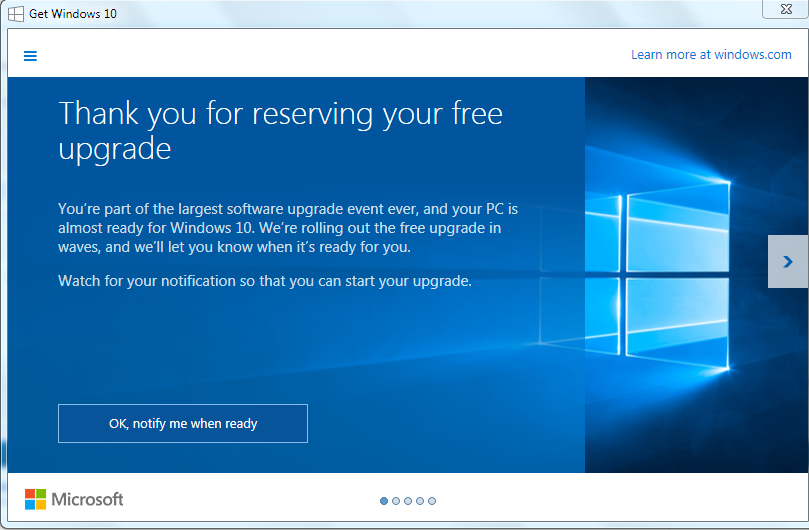Close the Get Windows 10 window
The height and width of the screenshot is (530, 809).
[x=786, y=9]
